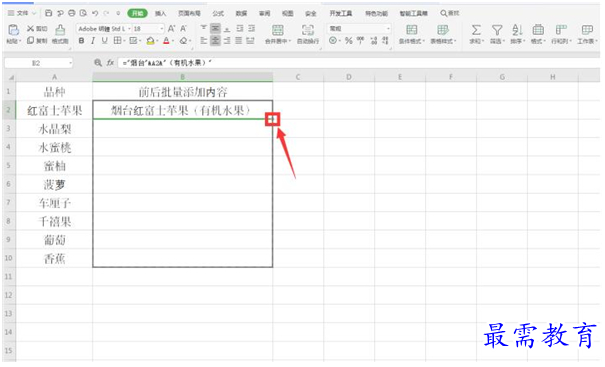Click the Print Preview icon

point(83,13)
